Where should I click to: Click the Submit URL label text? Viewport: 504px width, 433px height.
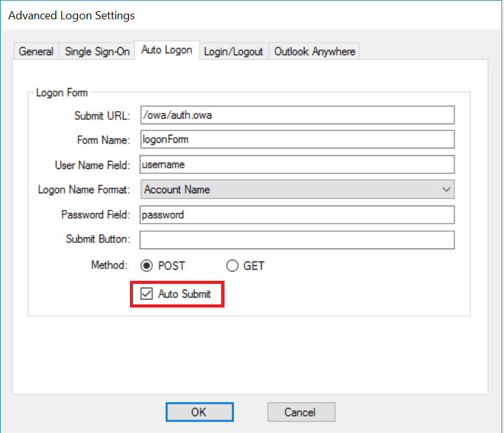[102, 116]
